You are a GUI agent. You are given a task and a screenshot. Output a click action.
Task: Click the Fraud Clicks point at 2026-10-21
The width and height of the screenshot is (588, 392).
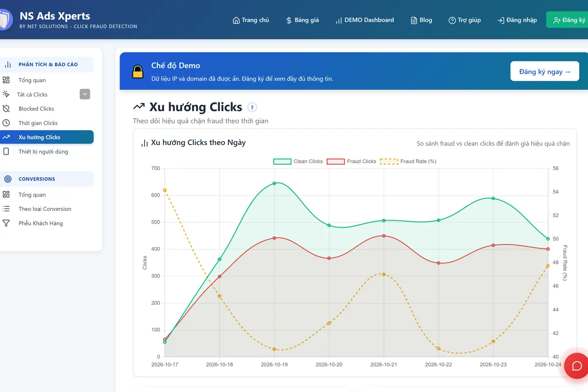384,236
